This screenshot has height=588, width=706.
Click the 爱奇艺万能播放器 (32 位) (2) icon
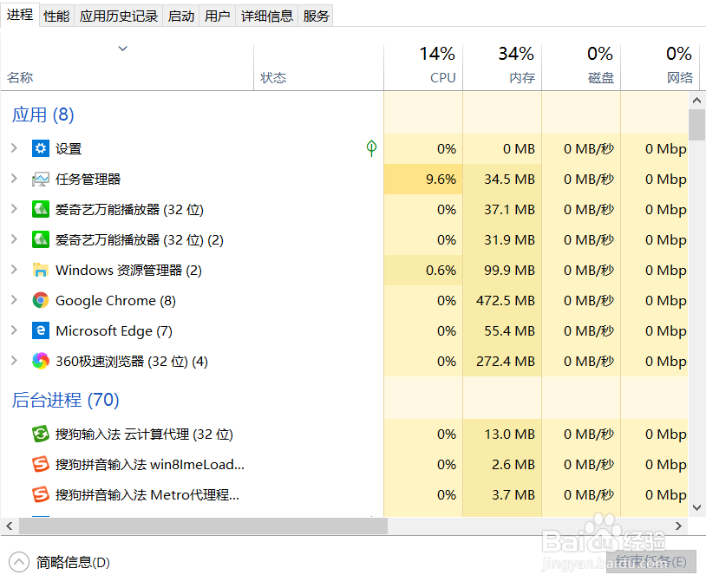point(41,239)
